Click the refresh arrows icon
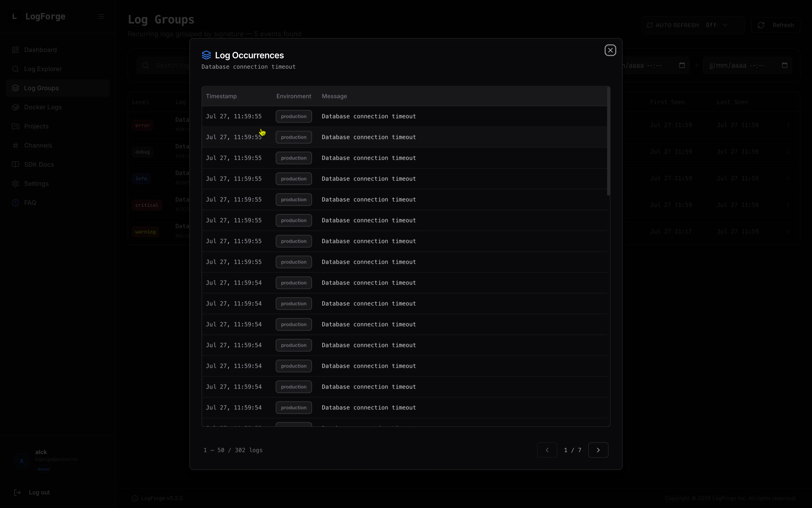Image resolution: width=812 pixels, height=508 pixels. pyautogui.click(x=761, y=25)
